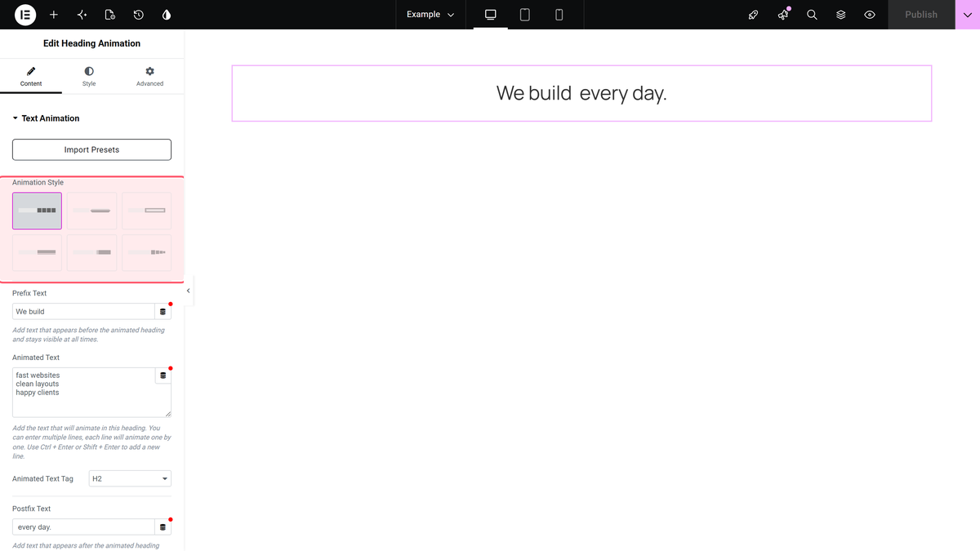Viewport: 980px width, 551px height.
Task: Open the Finder search icon
Action: [812, 15]
